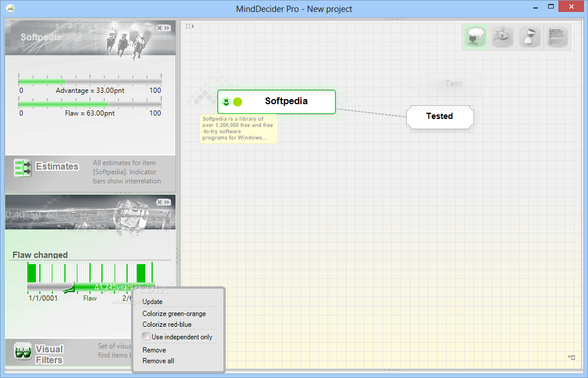Click the 1/1/0001 date label
The height and width of the screenshot is (378, 588).
pyautogui.click(x=43, y=298)
